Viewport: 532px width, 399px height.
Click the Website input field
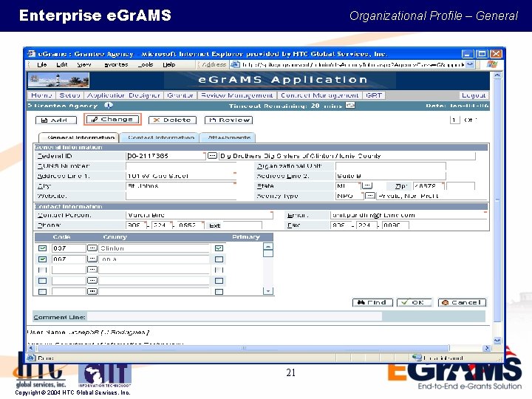181,196
